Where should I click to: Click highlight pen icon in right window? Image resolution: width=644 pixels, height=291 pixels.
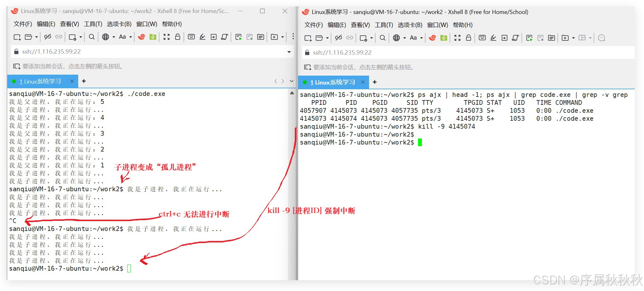(493, 38)
